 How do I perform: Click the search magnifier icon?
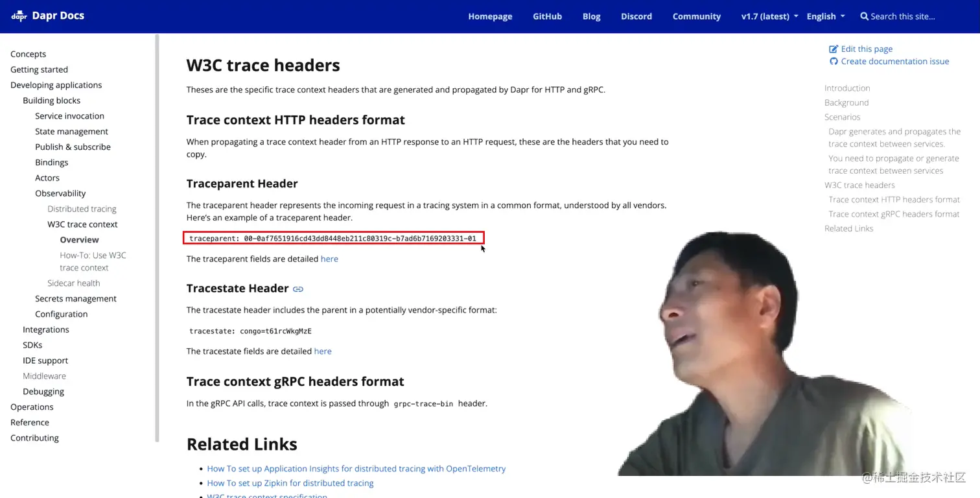click(x=864, y=16)
